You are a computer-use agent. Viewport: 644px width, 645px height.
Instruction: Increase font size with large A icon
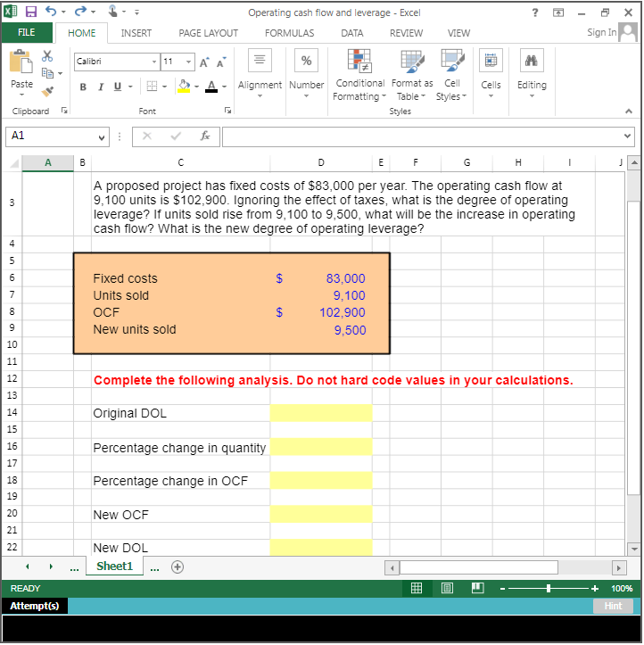point(204,62)
